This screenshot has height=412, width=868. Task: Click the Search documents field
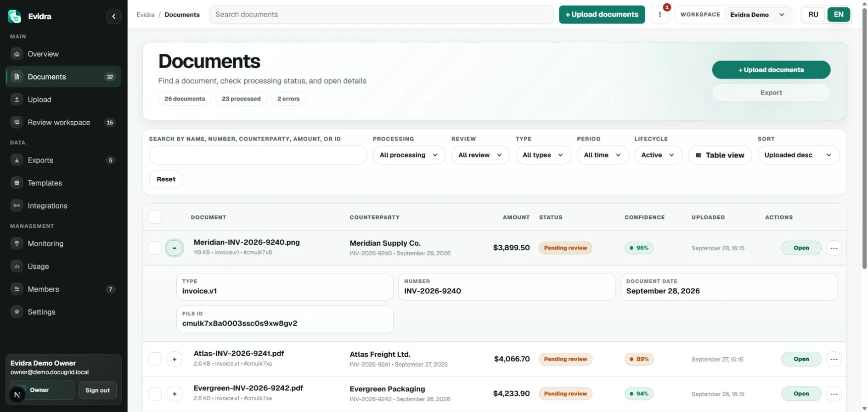(381, 15)
